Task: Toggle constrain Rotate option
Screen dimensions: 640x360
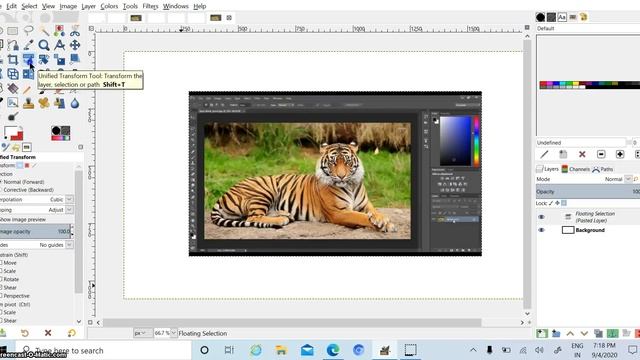Action: [x=10, y=279]
